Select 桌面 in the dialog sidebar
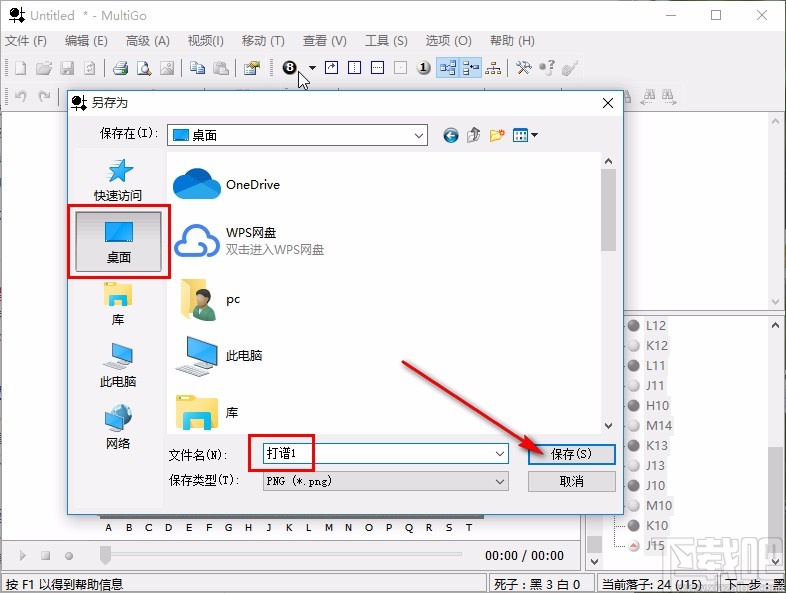This screenshot has width=786, height=593. pyautogui.click(x=118, y=242)
